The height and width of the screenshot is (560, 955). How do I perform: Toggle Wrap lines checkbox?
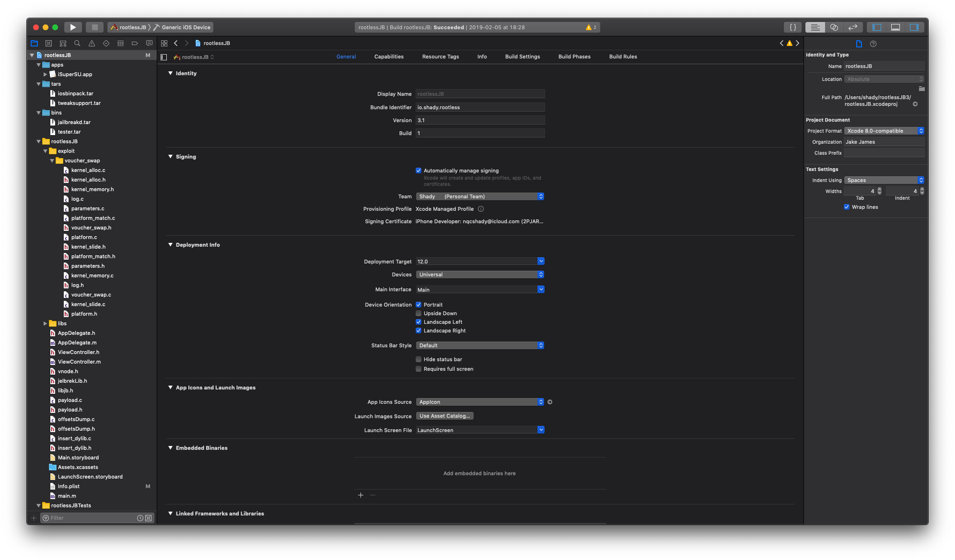click(x=847, y=207)
